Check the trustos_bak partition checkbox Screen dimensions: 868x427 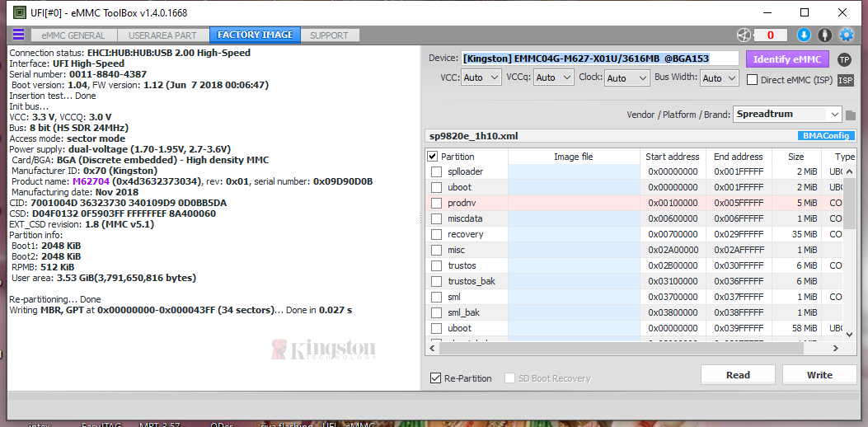436,281
